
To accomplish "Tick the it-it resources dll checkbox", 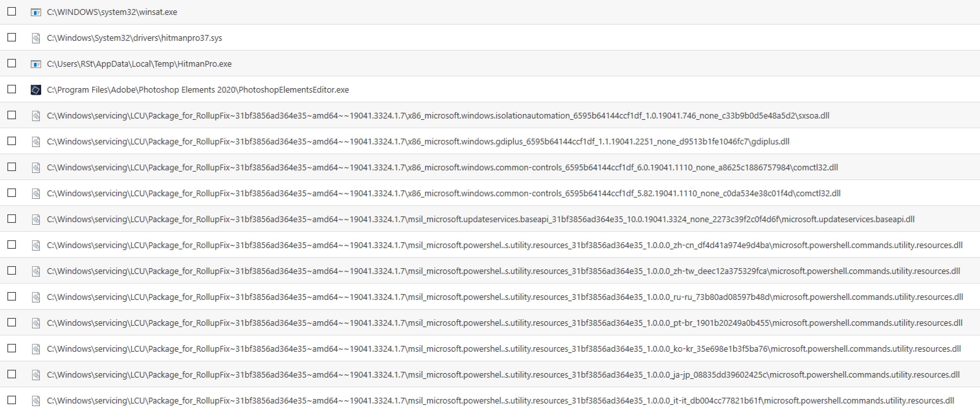I will point(12,400).
